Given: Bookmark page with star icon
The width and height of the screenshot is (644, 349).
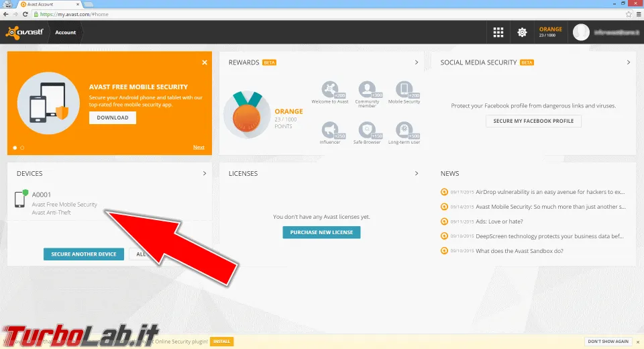Looking at the screenshot, I should pos(629,14).
